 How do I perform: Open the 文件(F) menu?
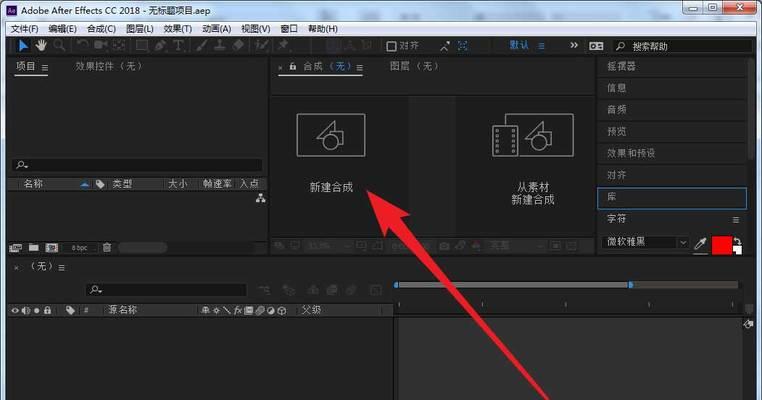pyautogui.click(x=24, y=29)
